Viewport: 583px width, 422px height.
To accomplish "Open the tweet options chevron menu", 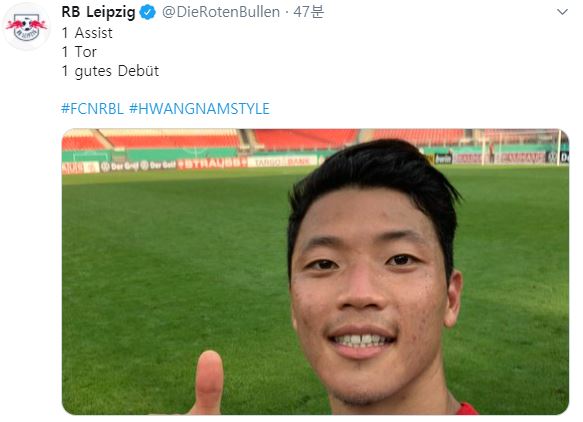I will point(562,12).
